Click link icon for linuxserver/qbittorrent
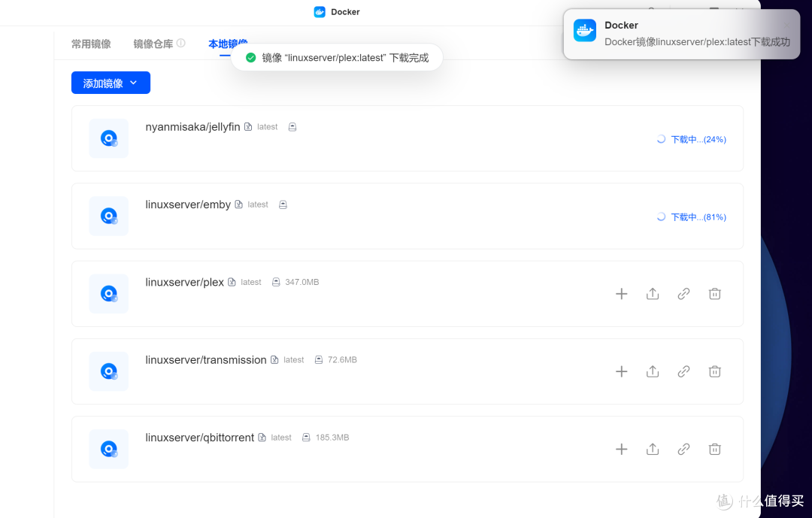Image resolution: width=812 pixels, height=518 pixels. tap(683, 449)
